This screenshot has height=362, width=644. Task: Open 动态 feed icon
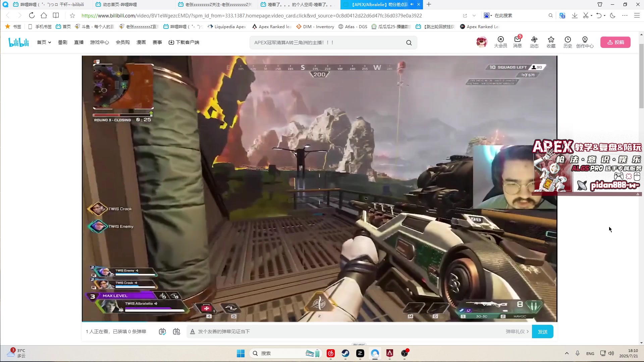[534, 42]
